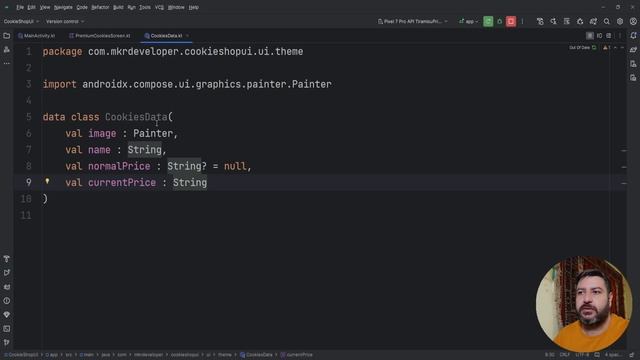The image size is (640, 360).
Task: Click the cursor position indicator in status bar
Action: coord(550,355)
